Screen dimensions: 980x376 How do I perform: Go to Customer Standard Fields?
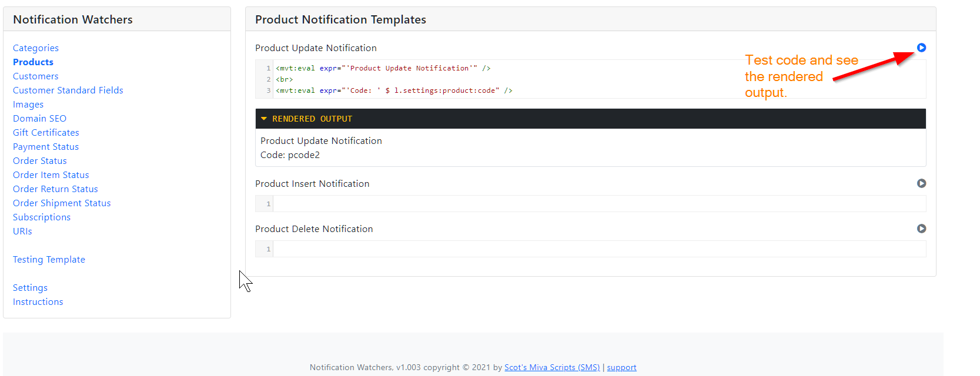pos(68,90)
